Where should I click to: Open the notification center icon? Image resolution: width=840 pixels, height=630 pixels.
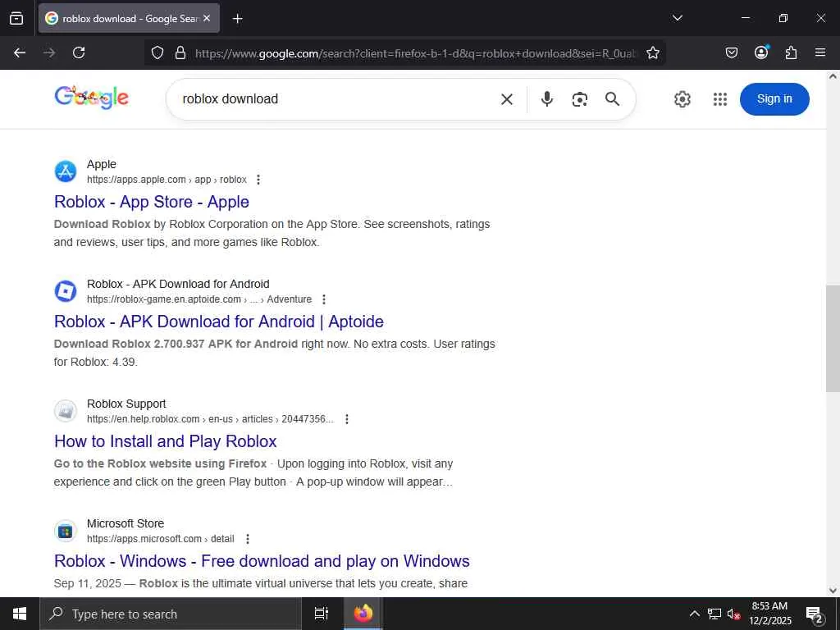click(x=815, y=614)
